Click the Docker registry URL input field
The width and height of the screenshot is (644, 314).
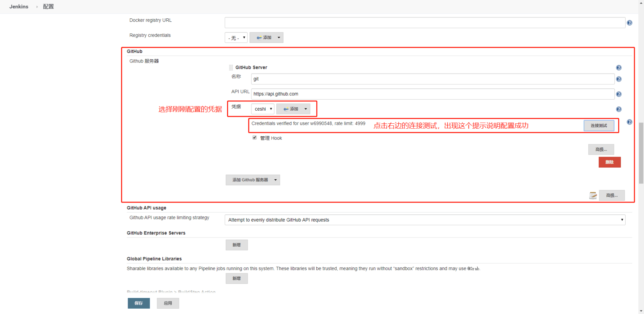(x=425, y=23)
